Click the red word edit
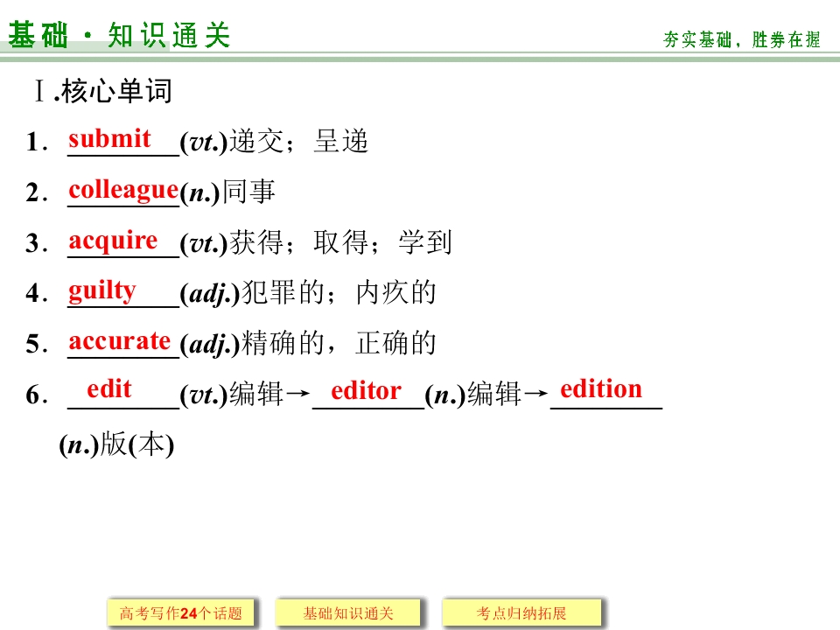The width and height of the screenshot is (840, 630). tap(109, 388)
